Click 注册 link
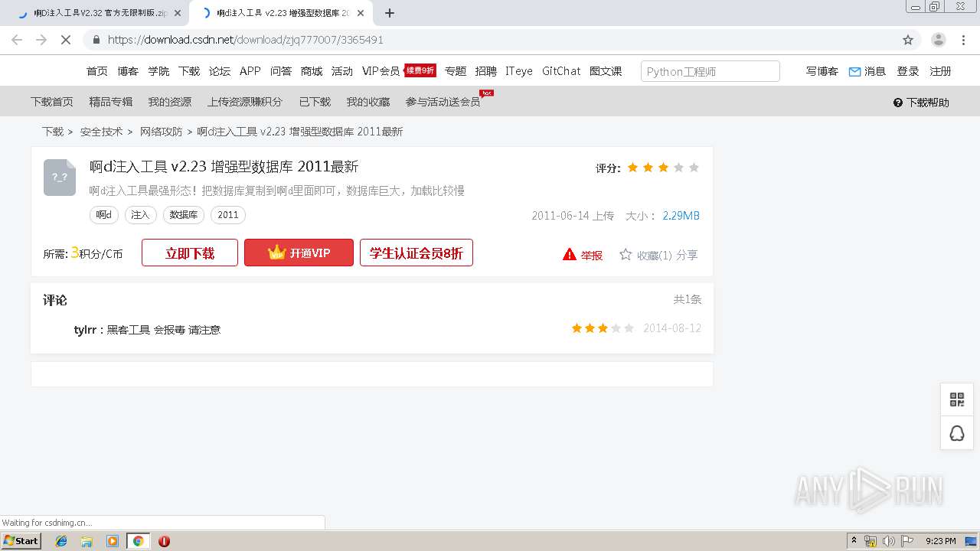Viewport: 980px width, 551px height. pyautogui.click(x=940, y=71)
